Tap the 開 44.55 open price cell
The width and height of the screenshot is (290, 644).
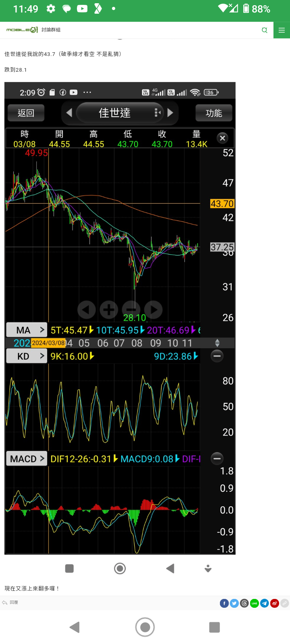coord(59,139)
